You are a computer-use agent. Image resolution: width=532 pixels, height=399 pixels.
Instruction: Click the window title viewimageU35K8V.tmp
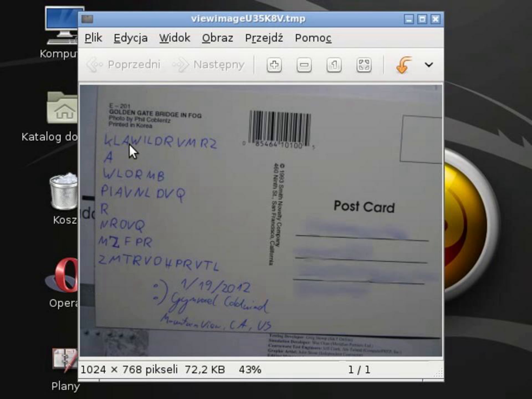click(x=248, y=19)
